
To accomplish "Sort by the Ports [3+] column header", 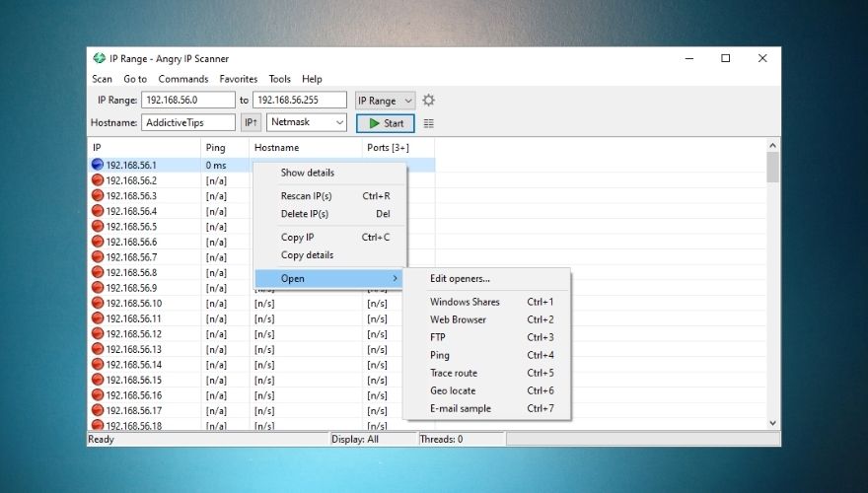I will pyautogui.click(x=398, y=148).
